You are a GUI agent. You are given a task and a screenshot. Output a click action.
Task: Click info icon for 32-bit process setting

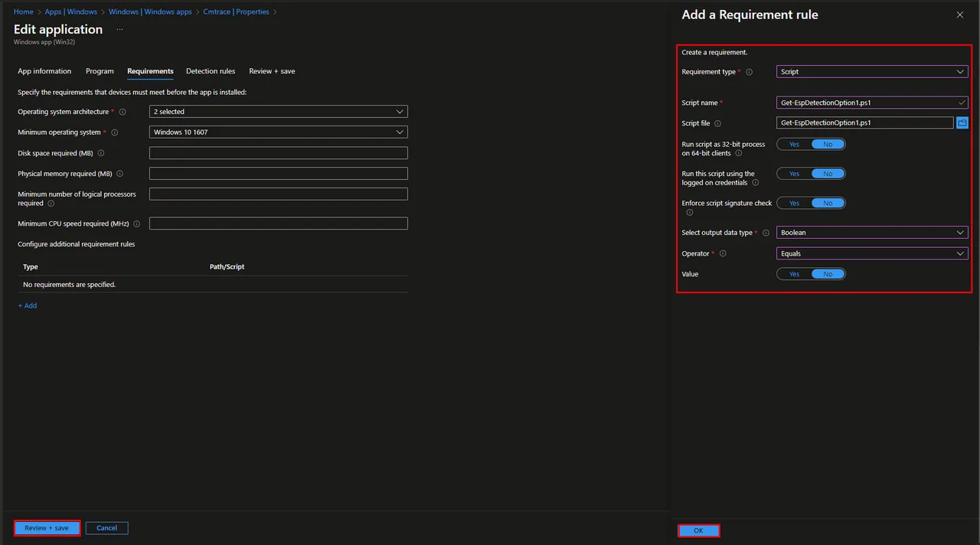click(738, 154)
